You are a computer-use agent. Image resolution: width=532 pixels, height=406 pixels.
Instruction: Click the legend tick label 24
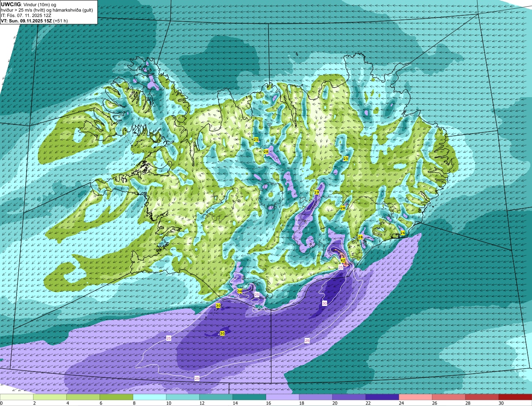pos(401,403)
